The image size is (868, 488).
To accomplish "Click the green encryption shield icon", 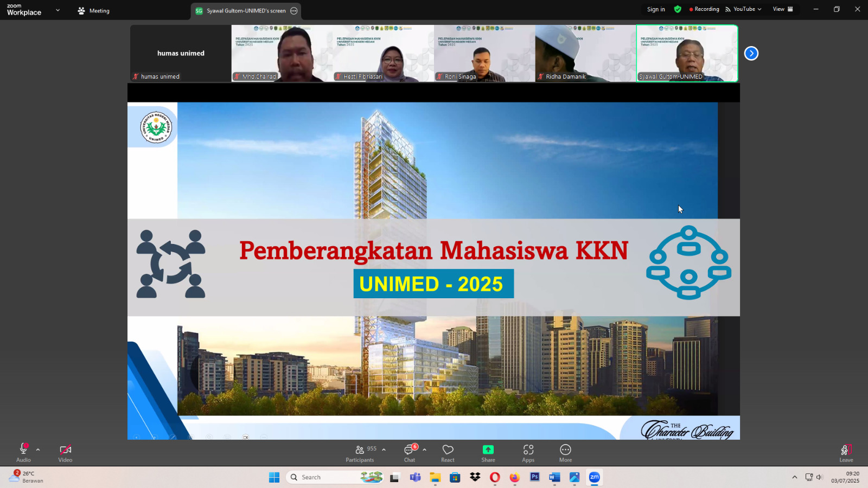I will click(678, 9).
